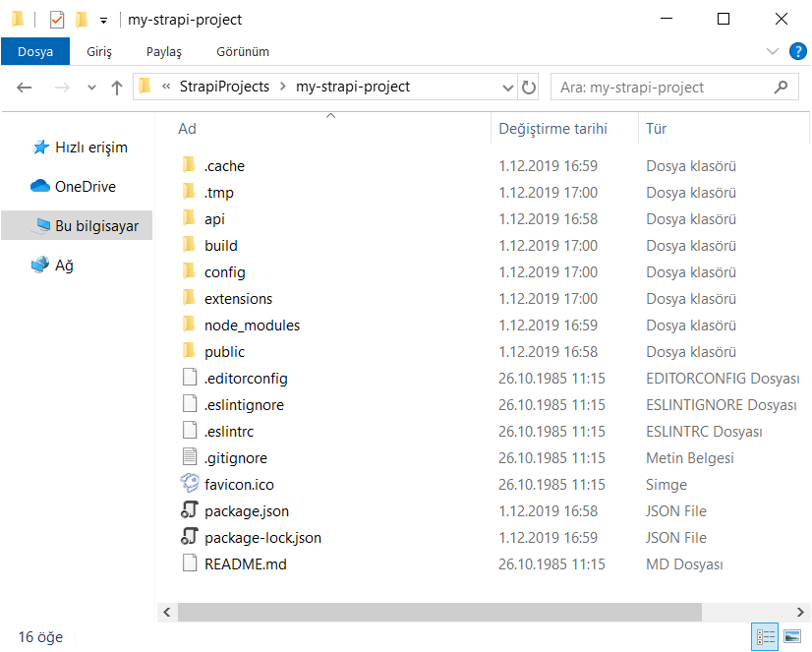Viewport: 812px width, 652px height.
Task: Select the .eslintrc file icon
Action: [x=190, y=431]
